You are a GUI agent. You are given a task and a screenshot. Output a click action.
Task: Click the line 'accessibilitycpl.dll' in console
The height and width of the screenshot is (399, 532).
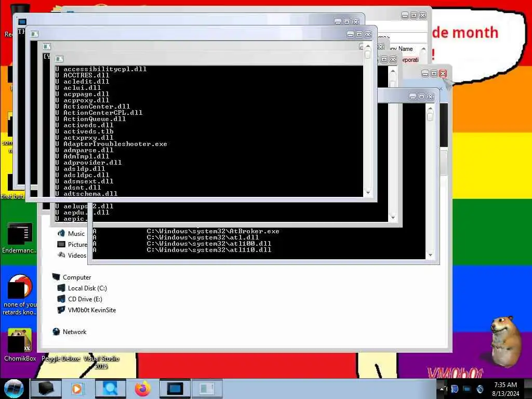click(105, 69)
